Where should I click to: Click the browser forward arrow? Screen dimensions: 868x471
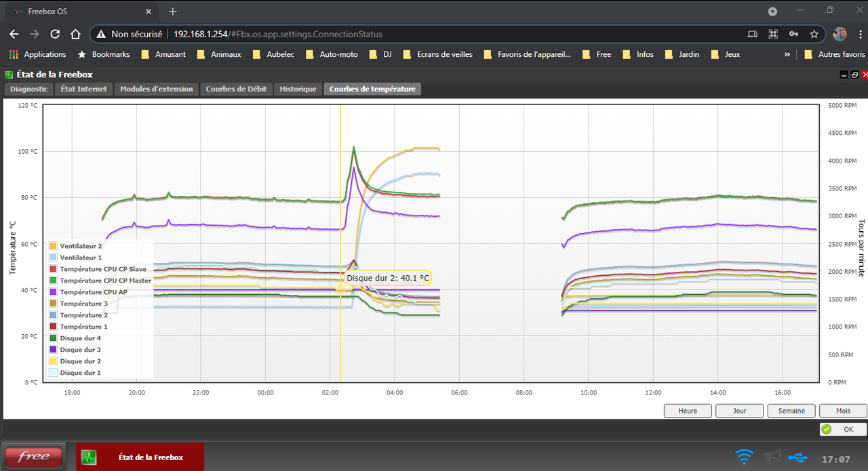[x=35, y=34]
